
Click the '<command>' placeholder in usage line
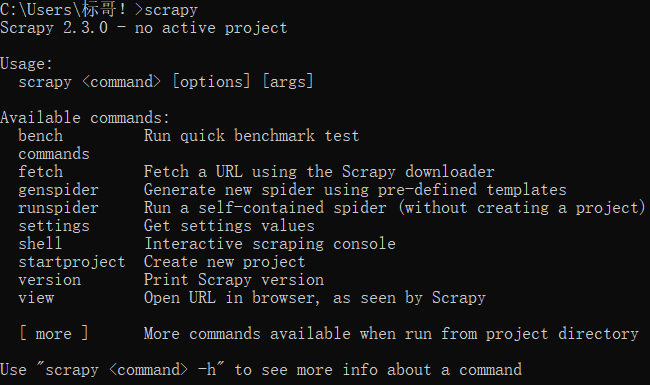click(121, 82)
